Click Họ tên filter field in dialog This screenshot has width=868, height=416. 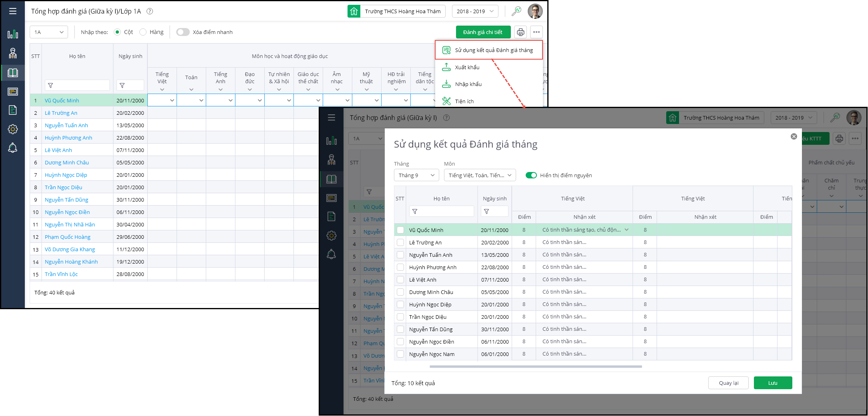coord(442,211)
